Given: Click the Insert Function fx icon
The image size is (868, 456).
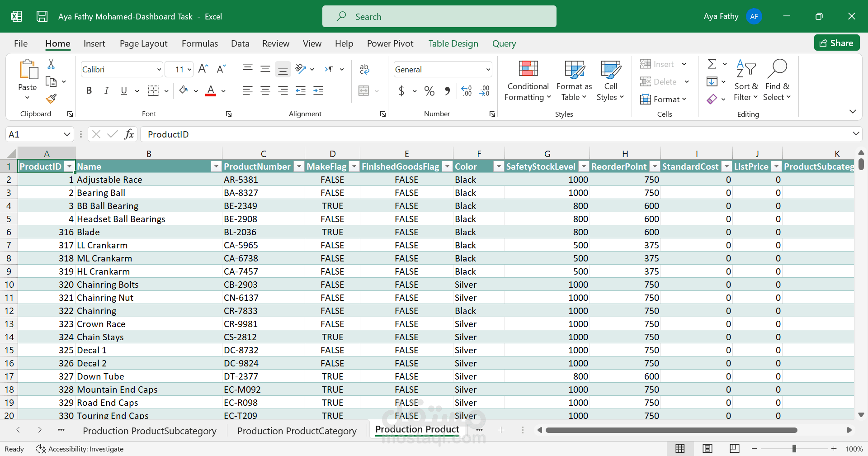Looking at the screenshot, I should click(129, 134).
